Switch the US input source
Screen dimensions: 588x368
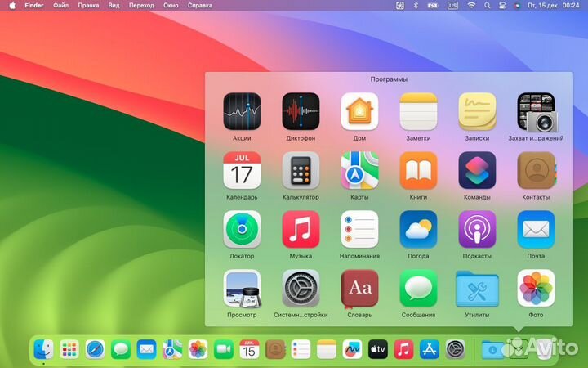(452, 5)
